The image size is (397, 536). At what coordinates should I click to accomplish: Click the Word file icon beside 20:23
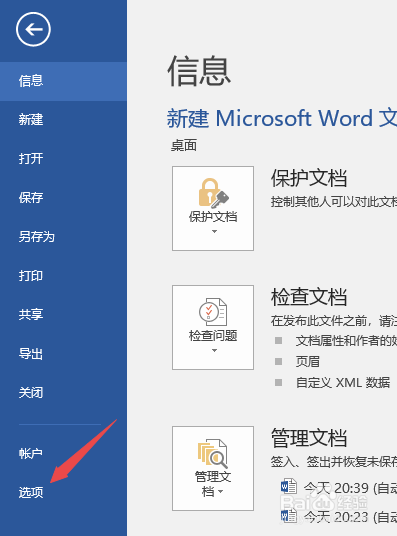(289, 515)
